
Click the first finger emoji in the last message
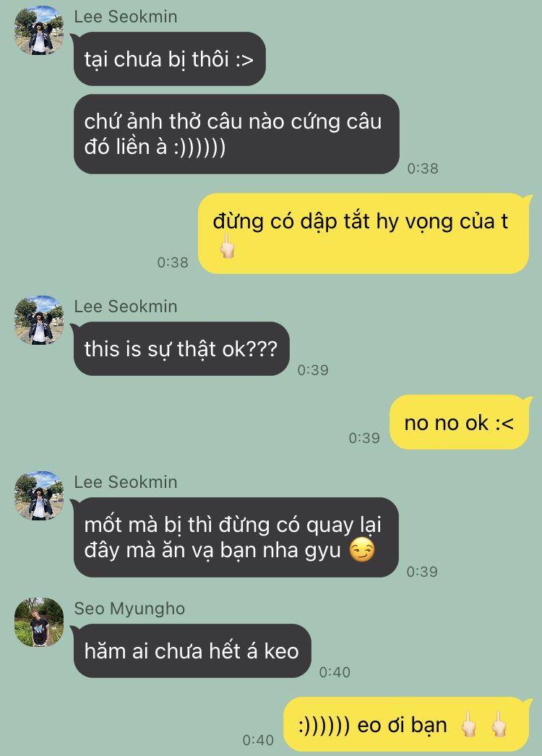(468, 724)
